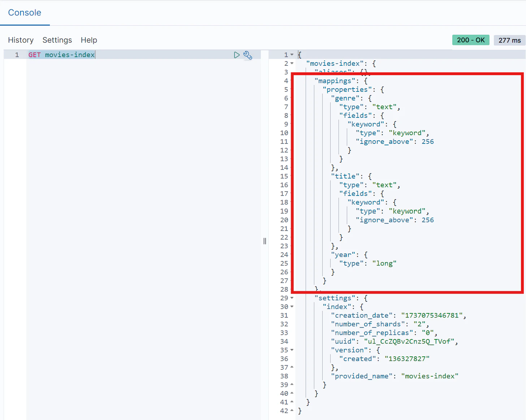Viewport: 526px width, 420px height.
Task: Run the GET movies-index request
Action: pos(237,55)
